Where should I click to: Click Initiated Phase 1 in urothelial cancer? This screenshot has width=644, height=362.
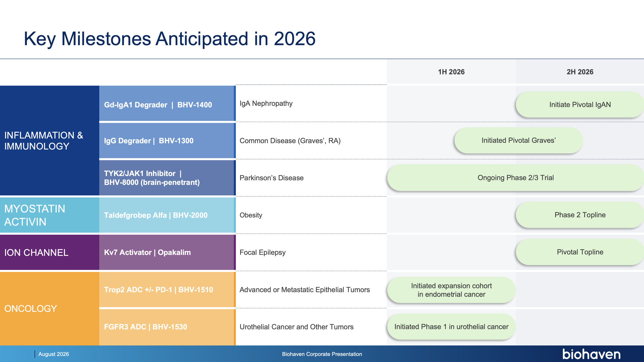(x=451, y=326)
